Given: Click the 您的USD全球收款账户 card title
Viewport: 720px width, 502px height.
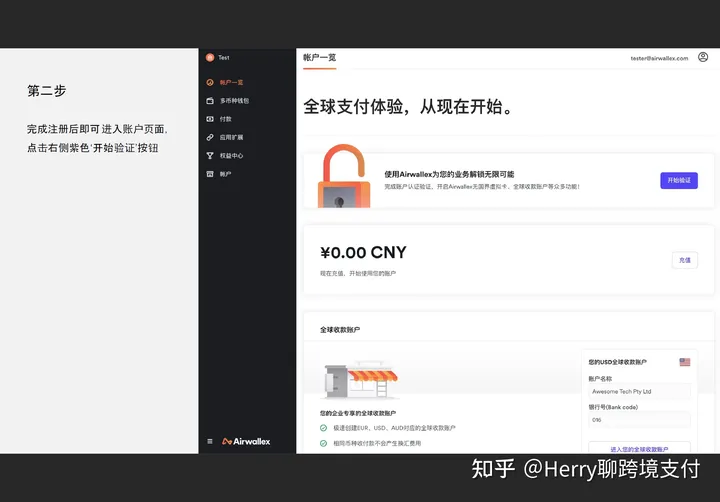Looking at the screenshot, I should (x=618, y=362).
